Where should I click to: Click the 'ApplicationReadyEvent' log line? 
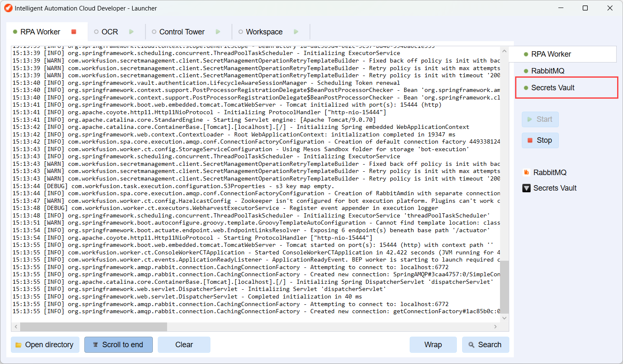click(256, 260)
